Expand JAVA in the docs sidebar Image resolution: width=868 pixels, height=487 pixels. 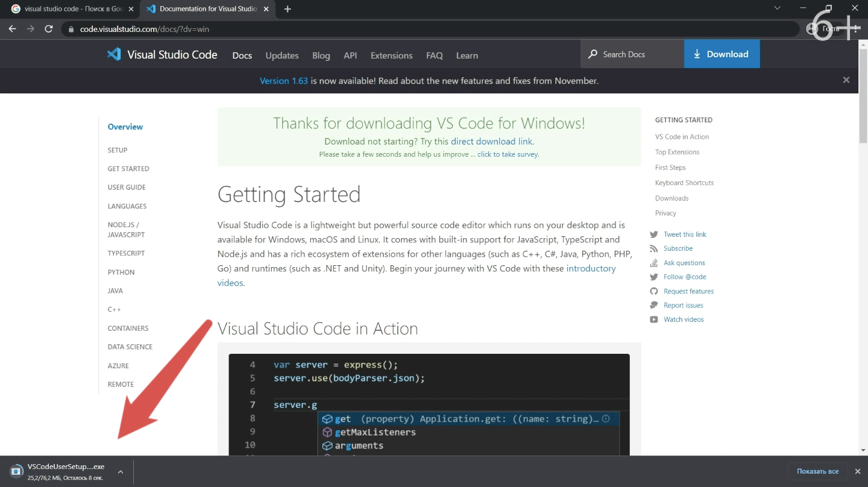115,291
